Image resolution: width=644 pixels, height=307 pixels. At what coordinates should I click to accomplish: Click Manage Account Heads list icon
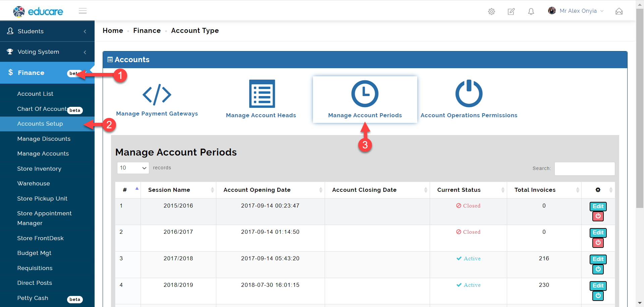tap(262, 94)
